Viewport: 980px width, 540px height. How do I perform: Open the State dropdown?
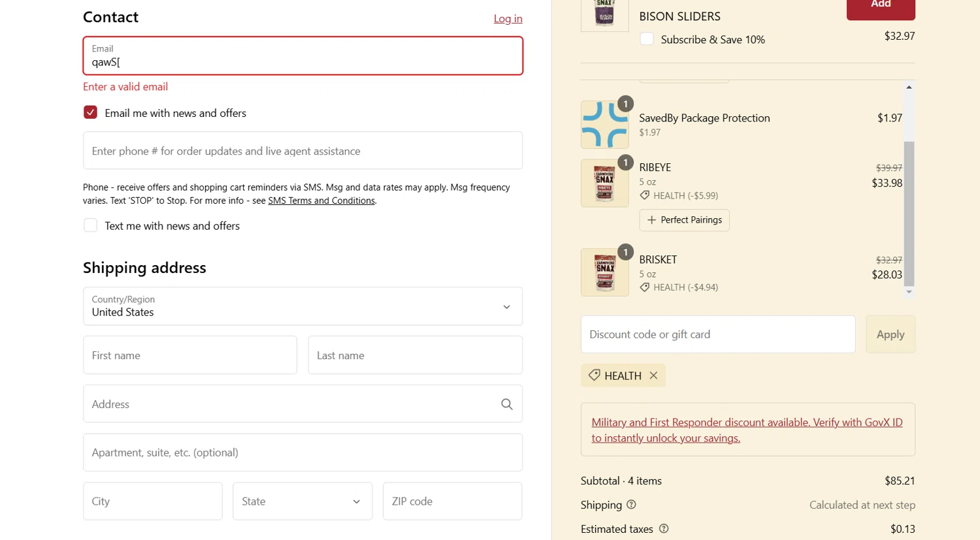tap(302, 501)
